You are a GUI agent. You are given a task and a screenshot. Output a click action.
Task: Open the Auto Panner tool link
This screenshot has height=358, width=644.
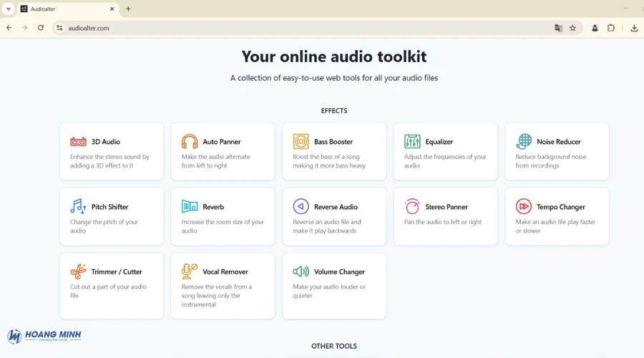(x=223, y=151)
